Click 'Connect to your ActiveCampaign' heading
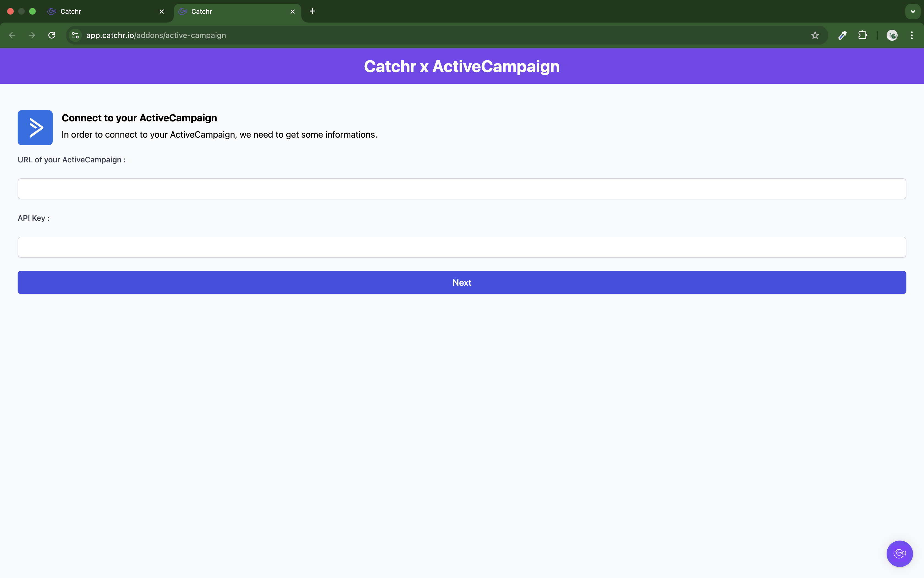 point(139,118)
